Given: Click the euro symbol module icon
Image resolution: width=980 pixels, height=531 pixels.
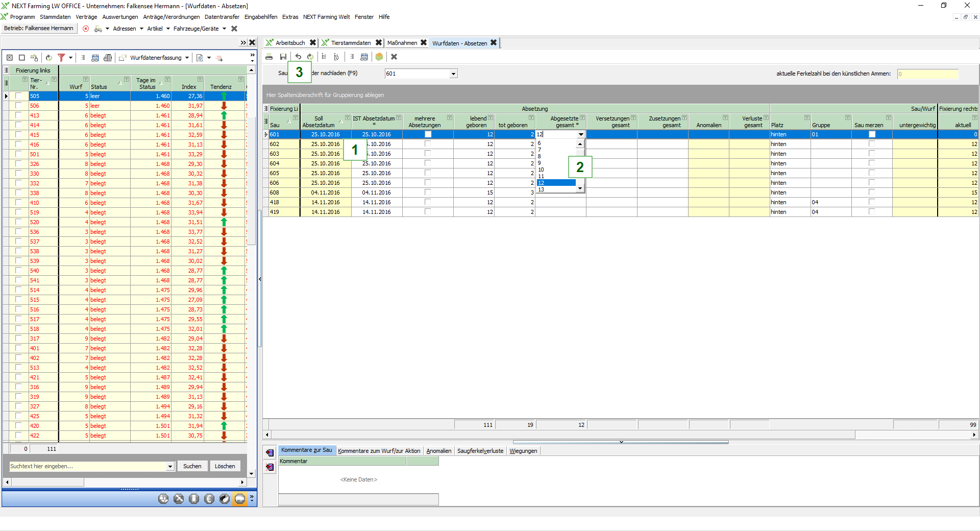Looking at the screenshot, I should click(209, 499).
